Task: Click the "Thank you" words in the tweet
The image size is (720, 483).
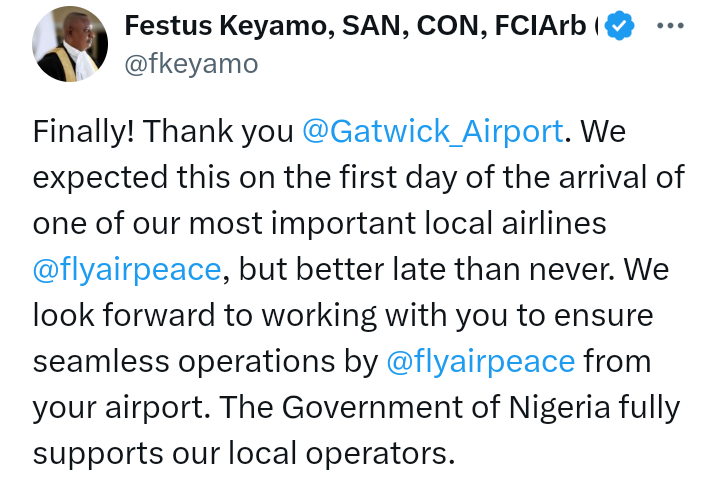Action: point(218,131)
